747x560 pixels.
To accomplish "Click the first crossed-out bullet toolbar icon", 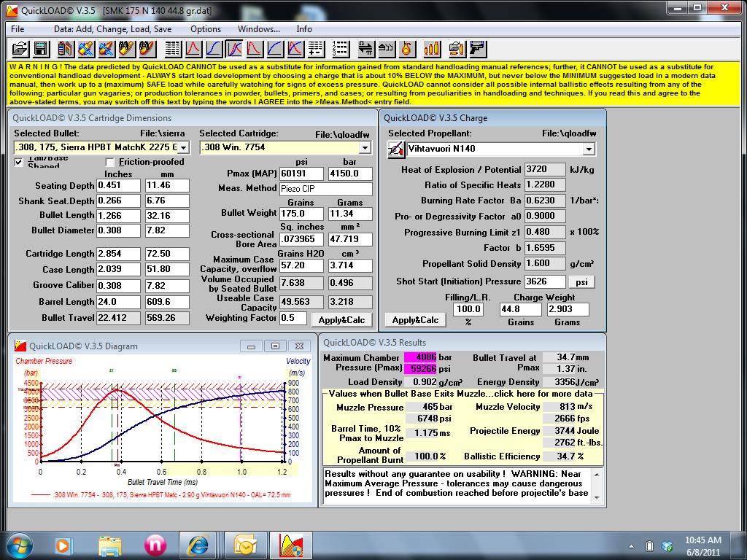I will click(86, 49).
